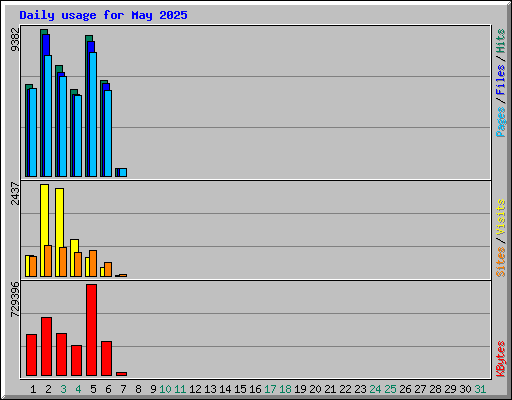Click the small day 7 cyan bar
Image resolution: width=512 pixels, height=400 pixels.
pyautogui.click(x=123, y=172)
